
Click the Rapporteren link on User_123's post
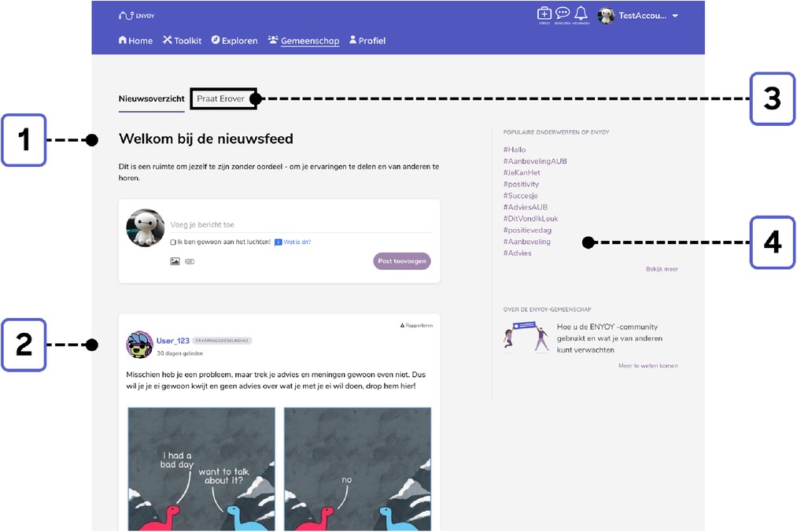(416, 326)
